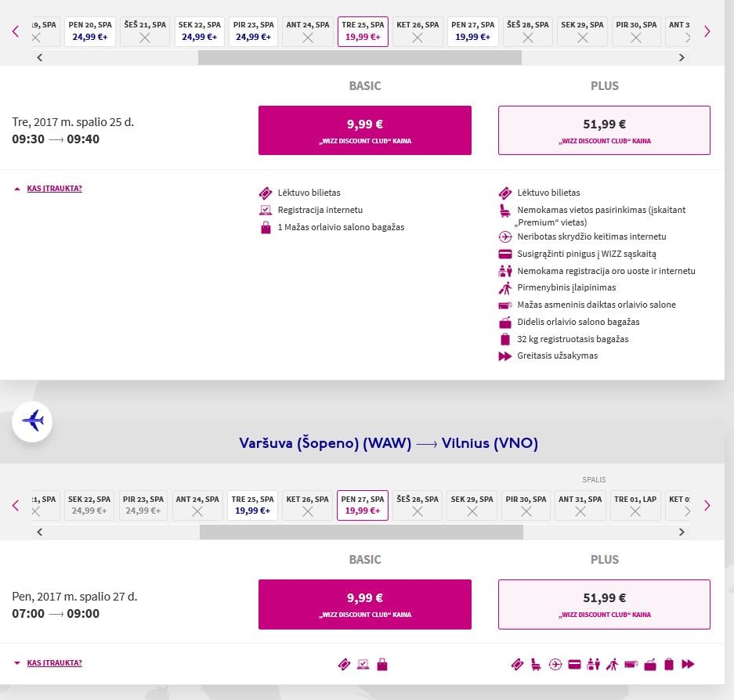Click the luggage icon beside 32 kg registruotasis bagažas
Image resolution: width=734 pixels, height=700 pixels.
click(505, 339)
